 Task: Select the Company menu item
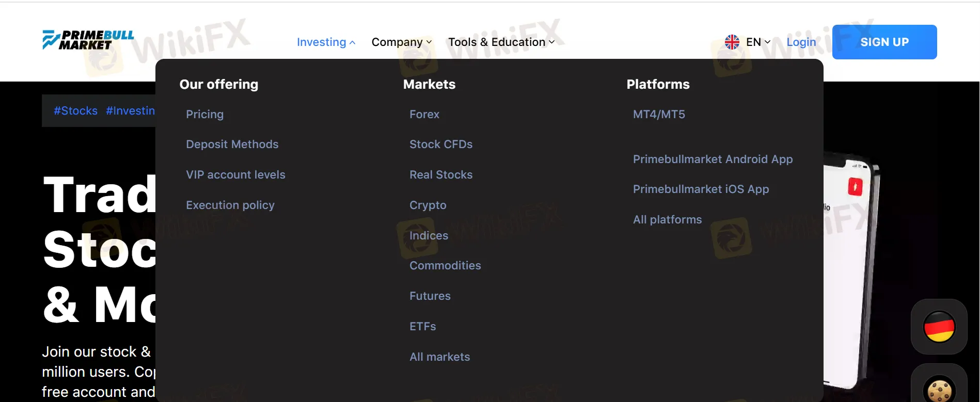(x=397, y=42)
